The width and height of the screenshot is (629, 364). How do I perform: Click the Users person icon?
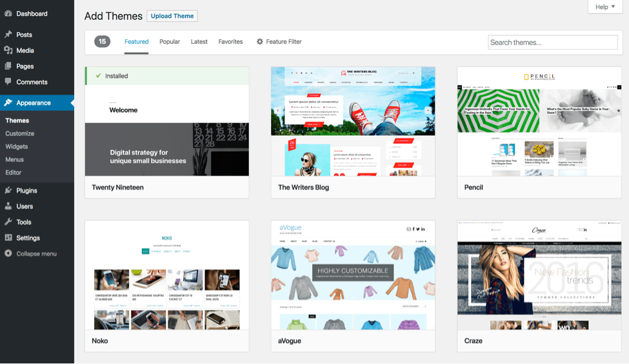(8, 206)
